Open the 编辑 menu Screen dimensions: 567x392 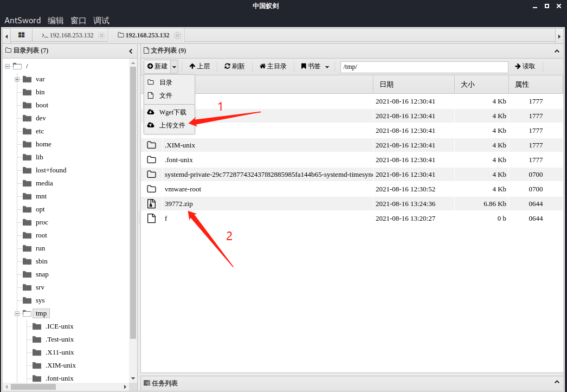pyautogui.click(x=56, y=20)
